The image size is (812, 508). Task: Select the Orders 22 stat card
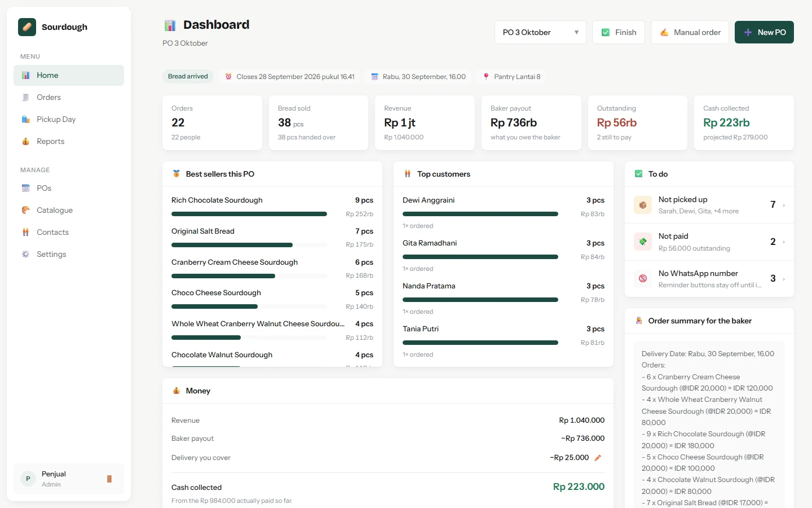pyautogui.click(x=212, y=122)
